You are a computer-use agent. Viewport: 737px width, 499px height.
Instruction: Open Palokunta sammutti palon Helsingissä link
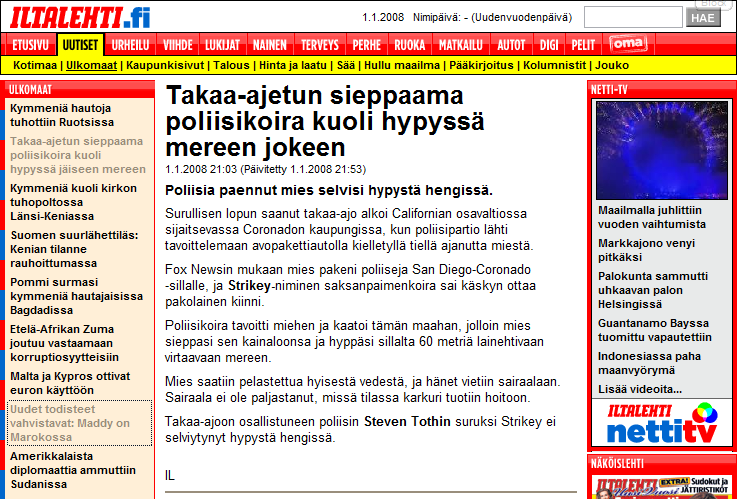653,290
